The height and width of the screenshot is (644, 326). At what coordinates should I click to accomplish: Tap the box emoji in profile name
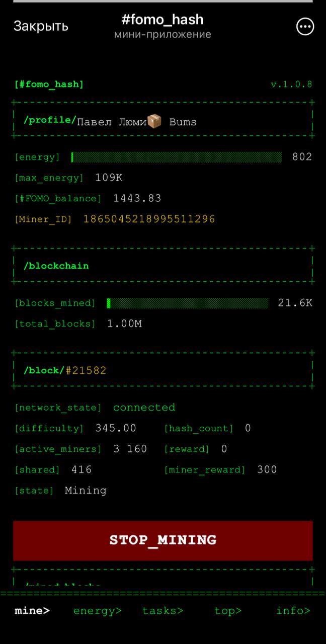154,121
